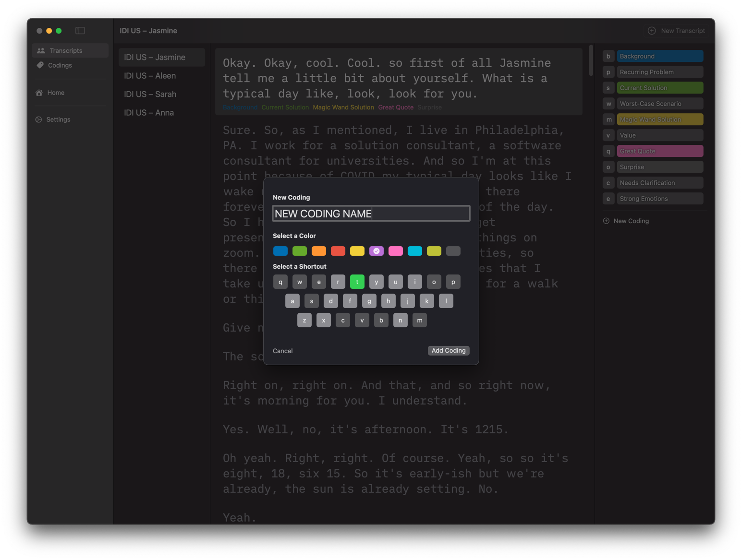Click the Codings tag icon
Image resolution: width=742 pixels, height=560 pixels.
[40, 65]
